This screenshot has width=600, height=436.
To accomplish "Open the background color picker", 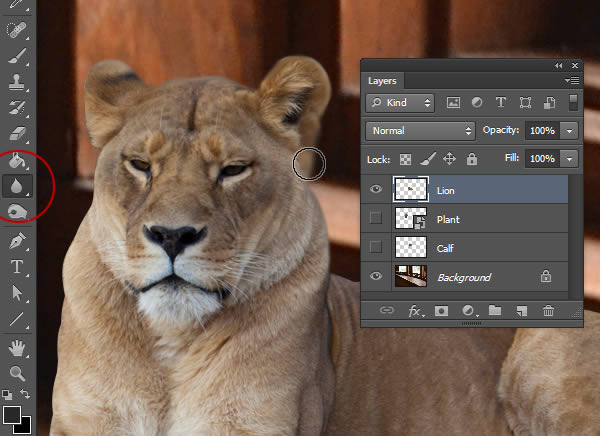I will click(25, 427).
